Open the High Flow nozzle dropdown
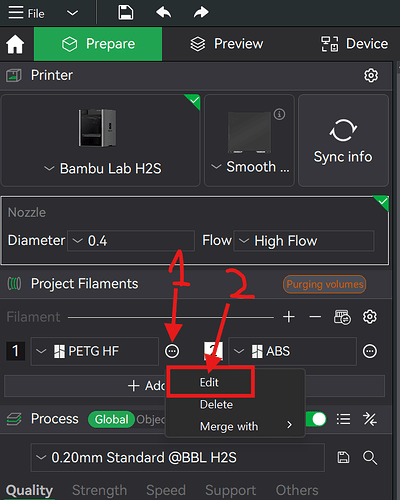Viewport: 400px width, 500px height. (x=304, y=241)
